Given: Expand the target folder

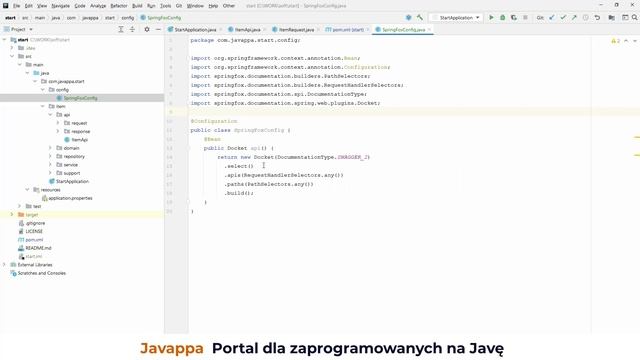Looking at the screenshot, I should [12, 214].
